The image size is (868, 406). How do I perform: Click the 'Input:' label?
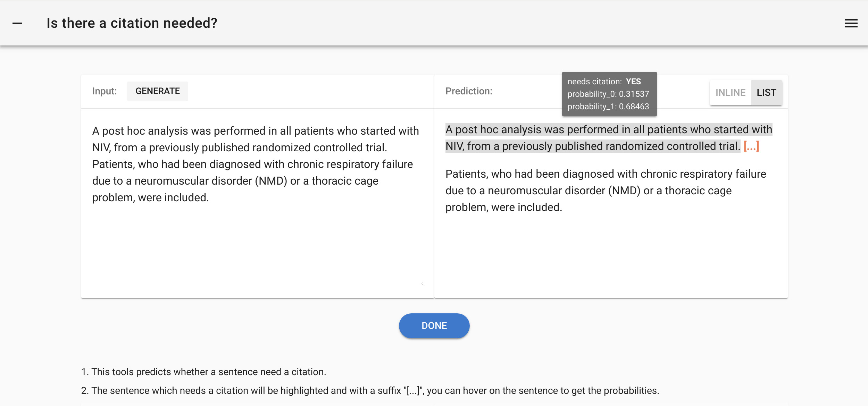click(x=105, y=91)
